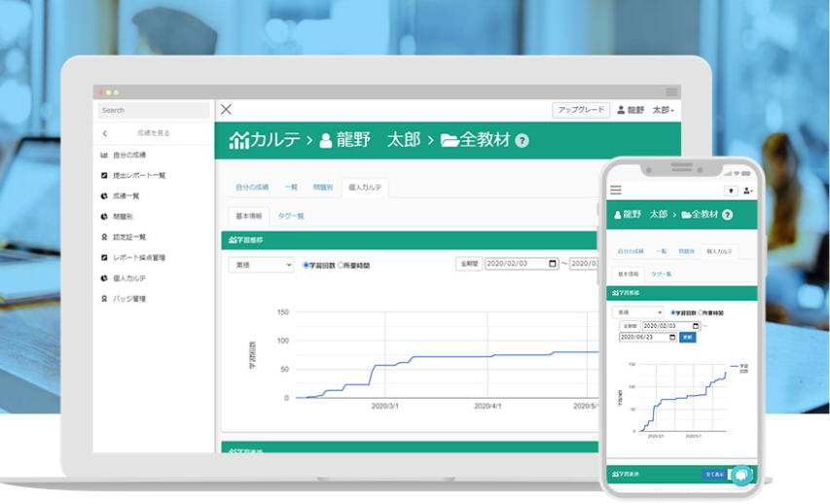Select the 所要時間 radio button on desktop
830x504 pixels.
coord(341,265)
